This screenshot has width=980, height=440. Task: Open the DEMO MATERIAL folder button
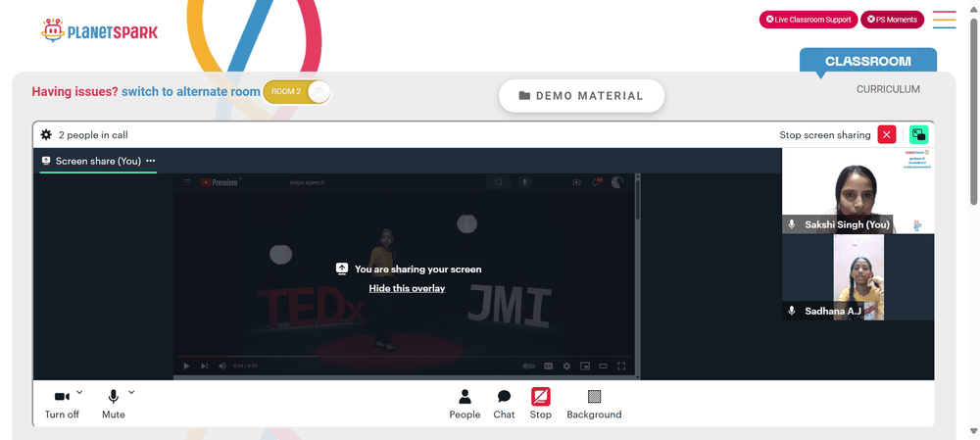click(x=581, y=96)
